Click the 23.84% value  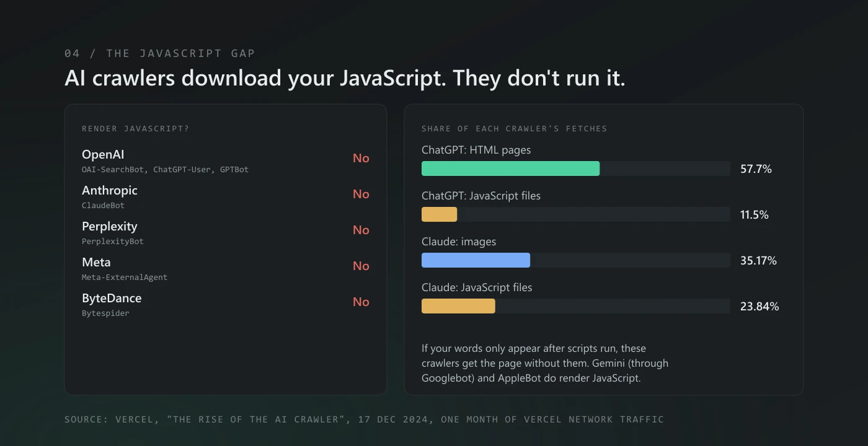click(759, 307)
